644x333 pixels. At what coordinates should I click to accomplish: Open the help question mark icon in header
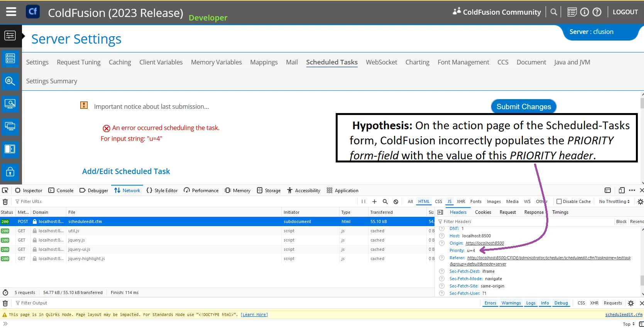[x=597, y=12]
